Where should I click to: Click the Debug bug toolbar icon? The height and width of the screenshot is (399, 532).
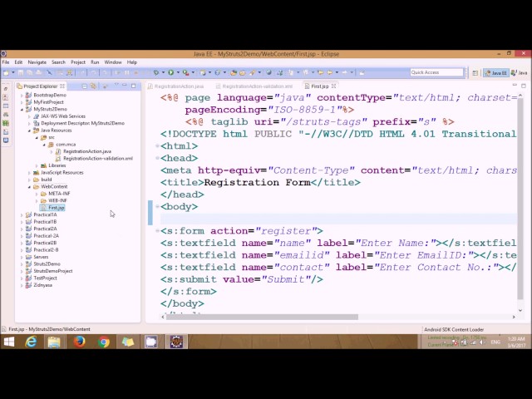pos(156,72)
